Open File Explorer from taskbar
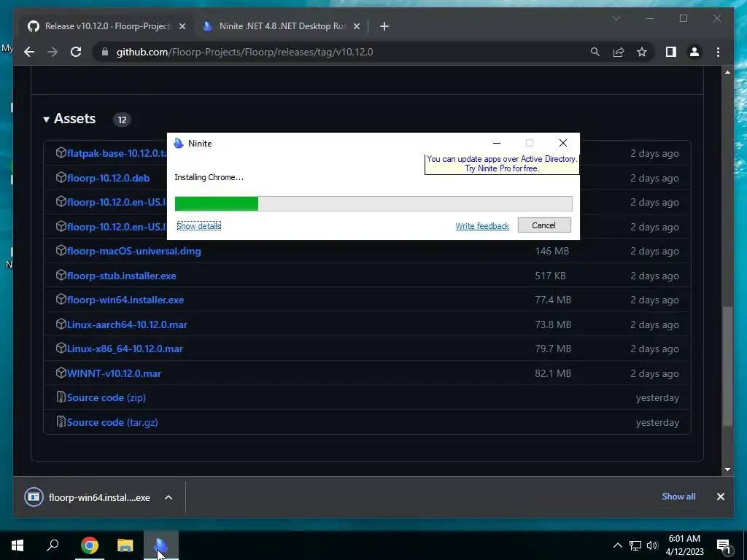Viewport: 747px width, 560px height. [125, 545]
